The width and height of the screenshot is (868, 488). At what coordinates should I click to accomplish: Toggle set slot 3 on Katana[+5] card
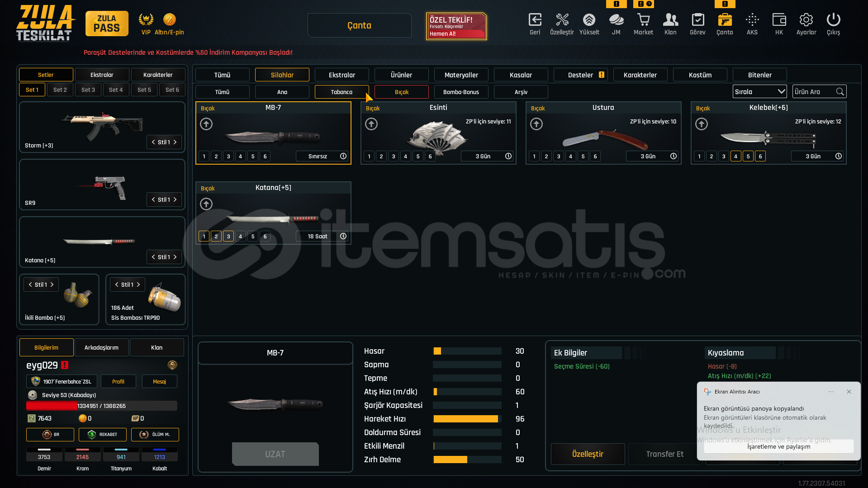(x=228, y=237)
